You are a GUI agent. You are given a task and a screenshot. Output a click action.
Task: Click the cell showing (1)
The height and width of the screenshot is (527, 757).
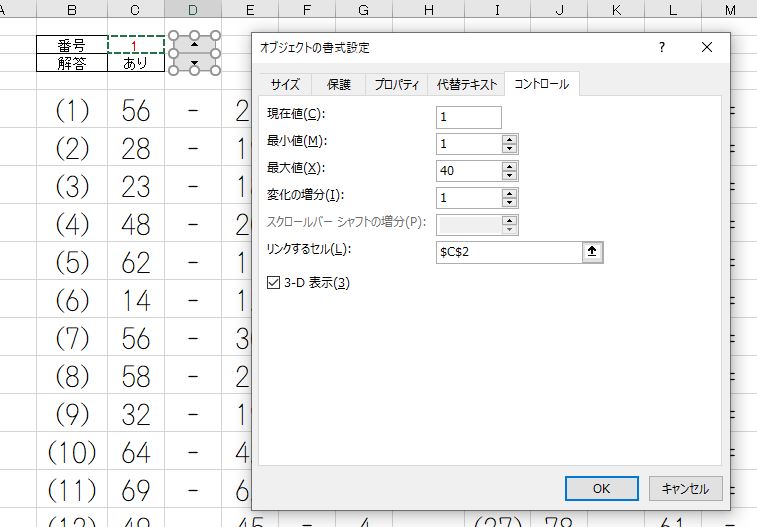coord(72,110)
